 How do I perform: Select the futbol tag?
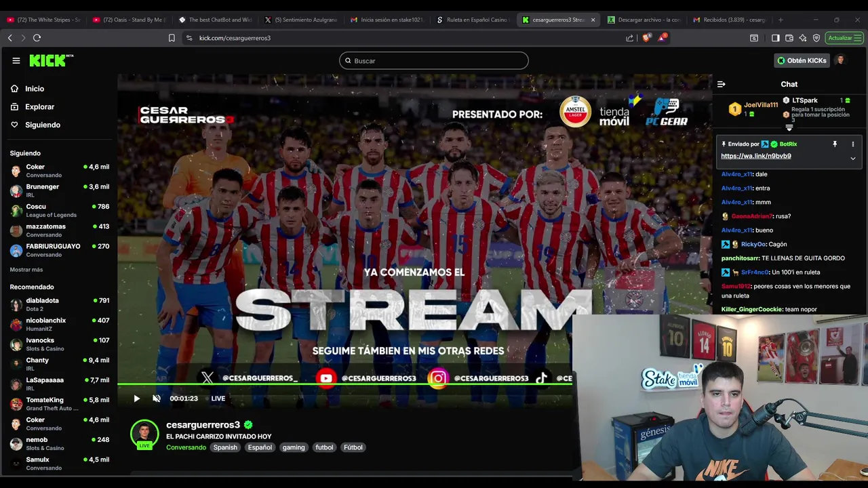(324, 447)
